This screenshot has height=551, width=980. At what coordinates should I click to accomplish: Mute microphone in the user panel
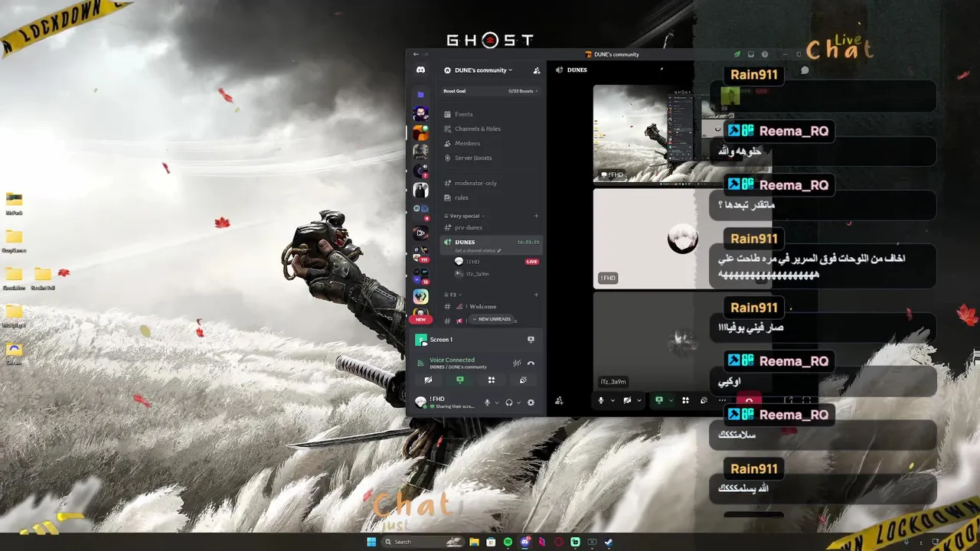tap(487, 403)
